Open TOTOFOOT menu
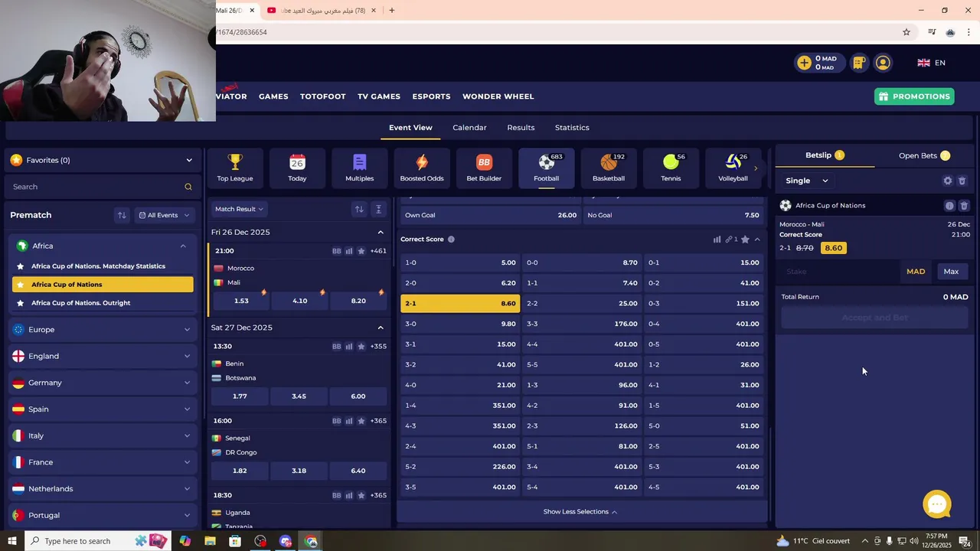Image resolution: width=980 pixels, height=551 pixels. [322, 96]
